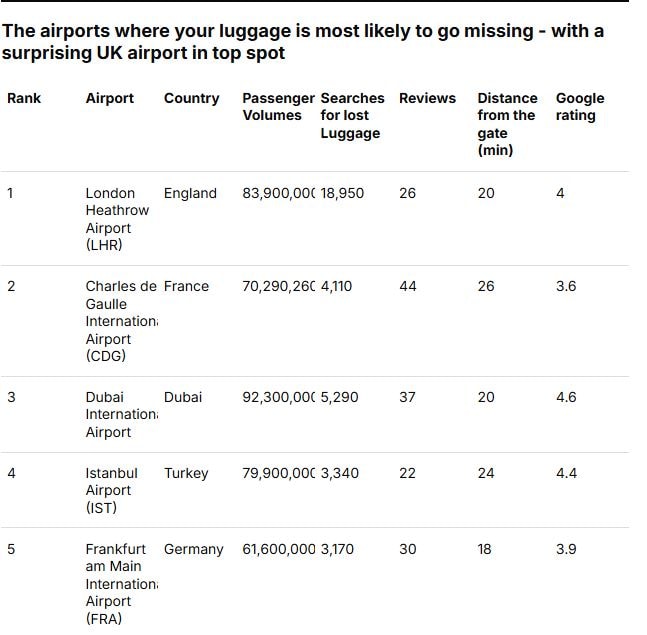
Task: Click the Google rating column header
Action: (x=580, y=107)
